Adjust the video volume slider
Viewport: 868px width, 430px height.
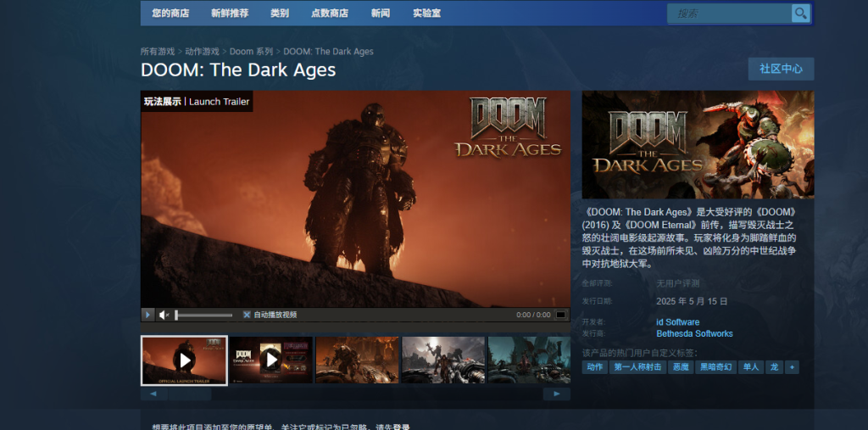[x=203, y=316]
